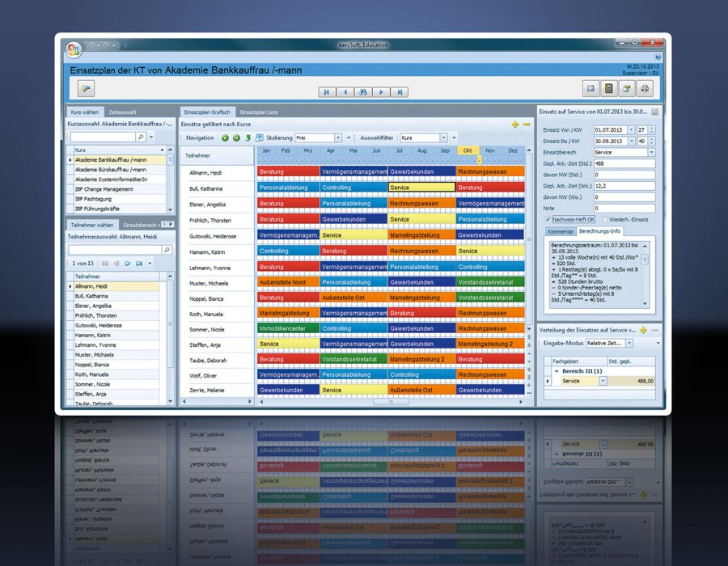Click the printer icon in toolbar
The image size is (728, 566).
point(645,88)
